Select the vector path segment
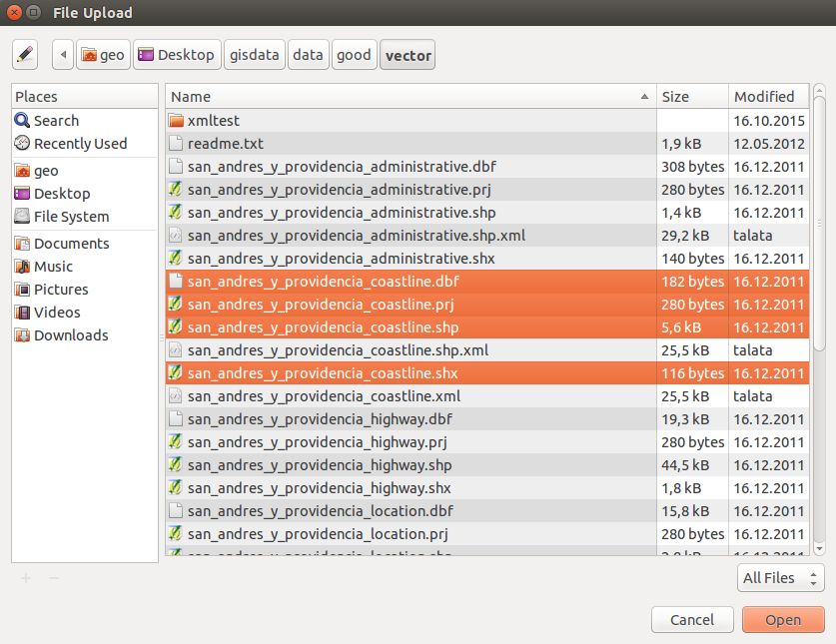The height and width of the screenshot is (644, 836). click(x=408, y=54)
